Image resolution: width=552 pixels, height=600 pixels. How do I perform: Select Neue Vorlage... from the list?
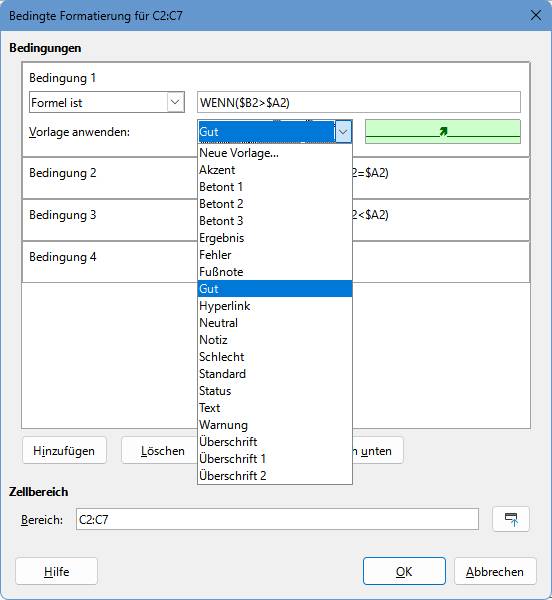(x=275, y=153)
